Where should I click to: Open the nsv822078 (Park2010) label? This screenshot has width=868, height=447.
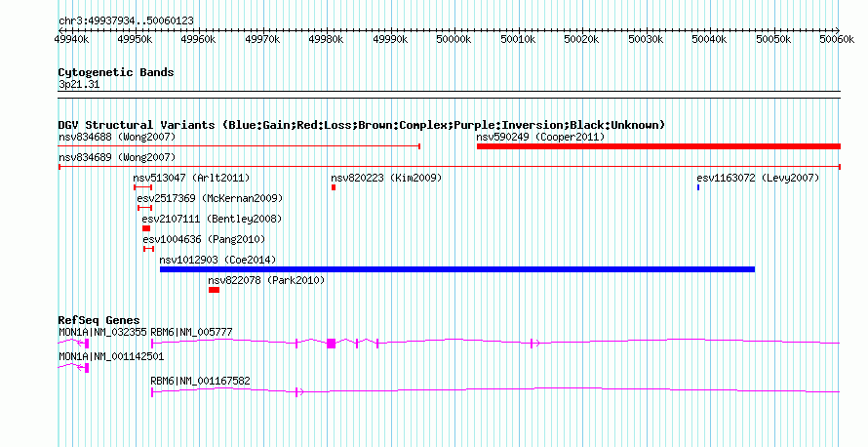click(x=266, y=280)
